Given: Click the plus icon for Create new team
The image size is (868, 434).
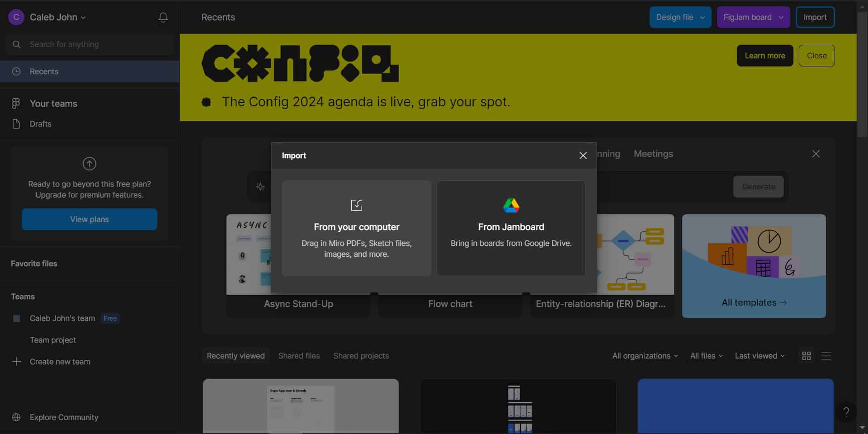Looking at the screenshot, I should pos(16,362).
